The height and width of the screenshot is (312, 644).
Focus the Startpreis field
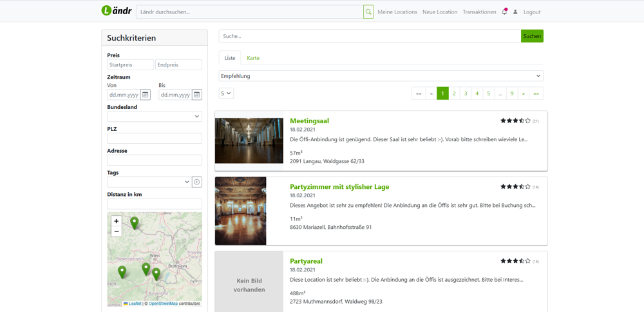(x=130, y=64)
